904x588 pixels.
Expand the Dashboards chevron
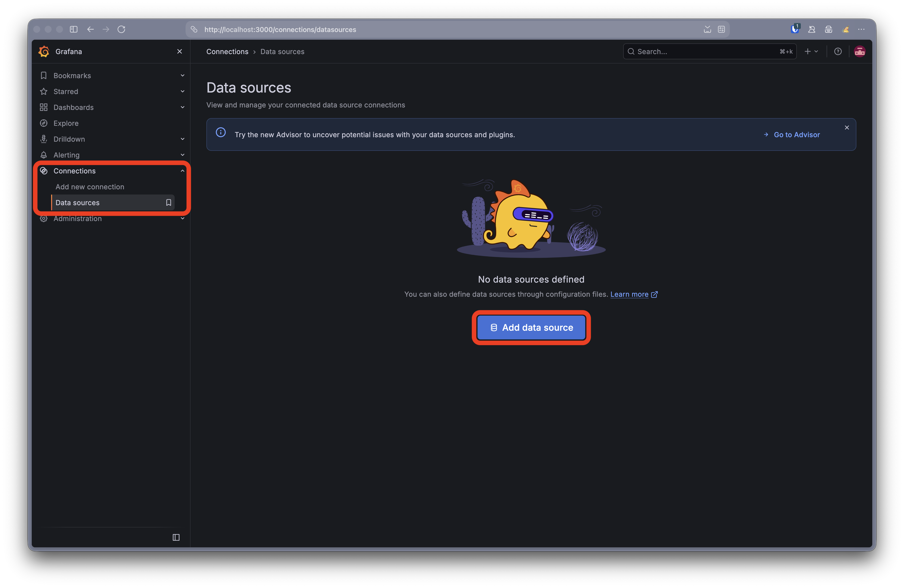[182, 107]
